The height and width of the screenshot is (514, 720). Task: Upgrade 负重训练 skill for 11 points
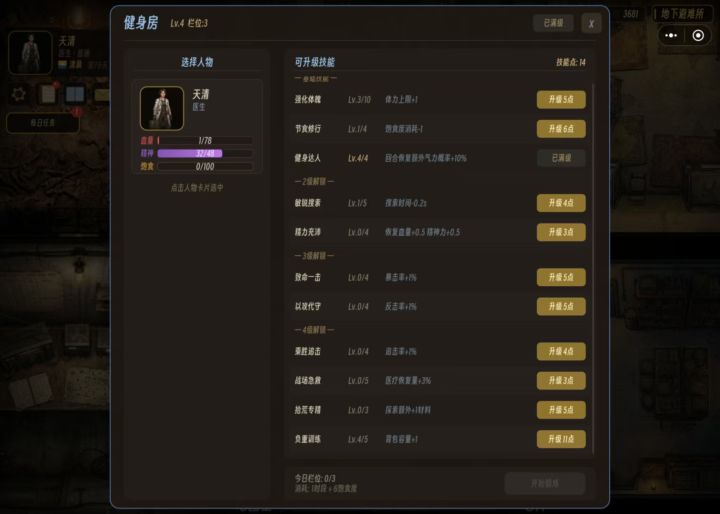coord(561,439)
